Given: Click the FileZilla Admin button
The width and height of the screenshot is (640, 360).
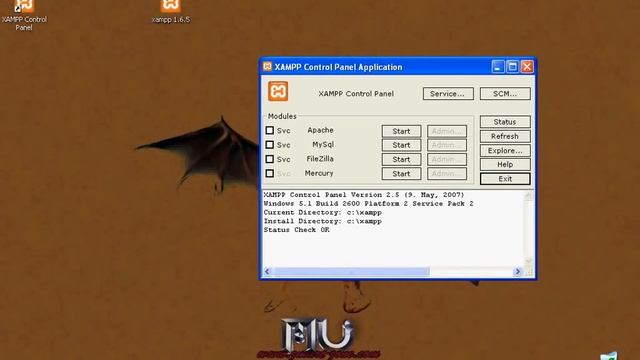Looking at the screenshot, I should click(447, 159).
